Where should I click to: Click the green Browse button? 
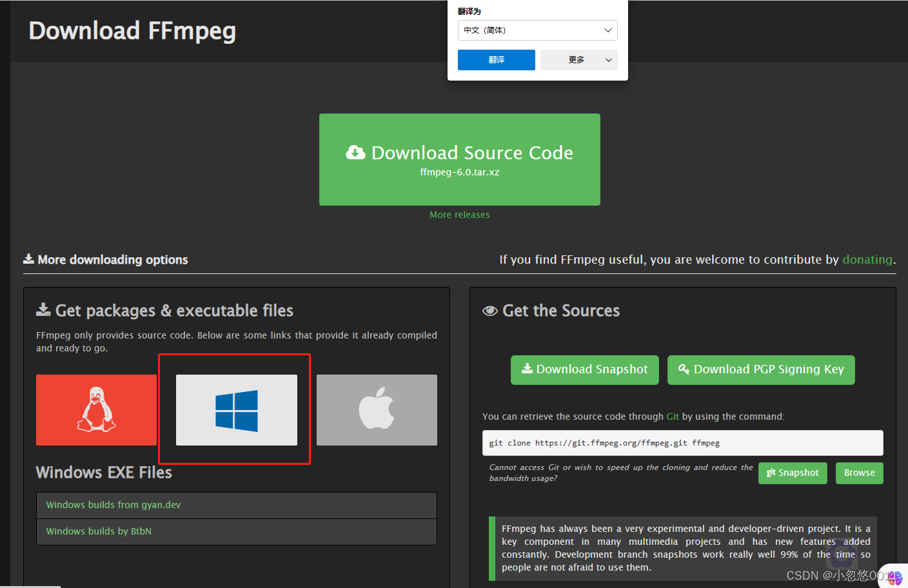860,473
